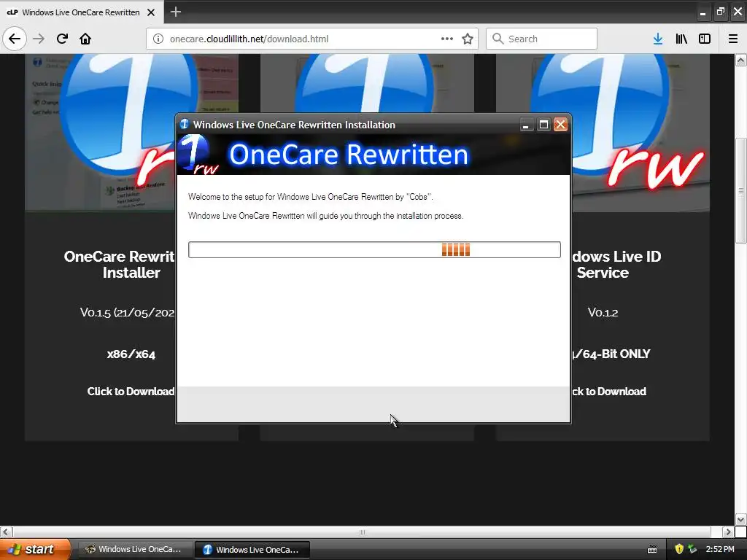Click the installer progress bar
The height and width of the screenshot is (560, 747).
tap(374, 249)
